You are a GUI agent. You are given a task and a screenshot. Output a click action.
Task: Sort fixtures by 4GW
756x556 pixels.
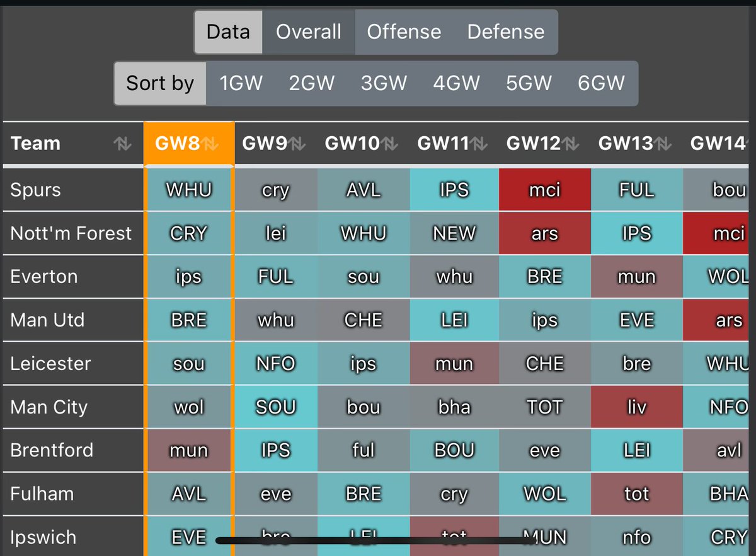(x=457, y=83)
